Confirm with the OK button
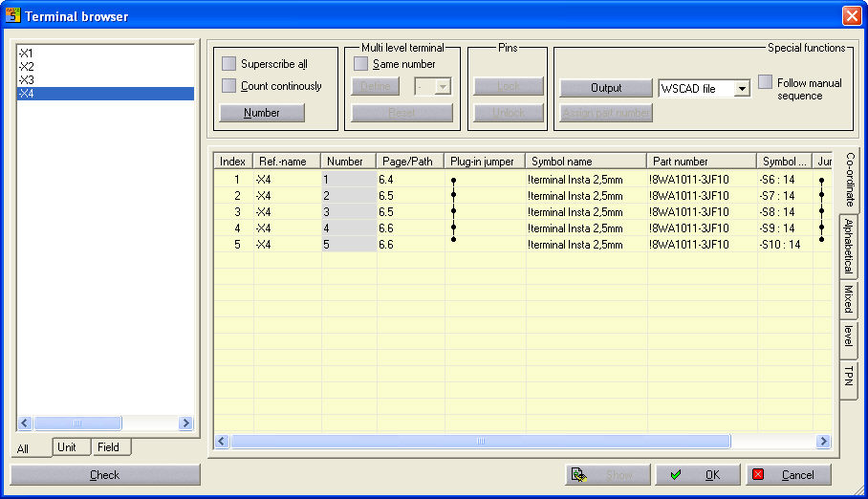868x499 pixels. click(698, 475)
